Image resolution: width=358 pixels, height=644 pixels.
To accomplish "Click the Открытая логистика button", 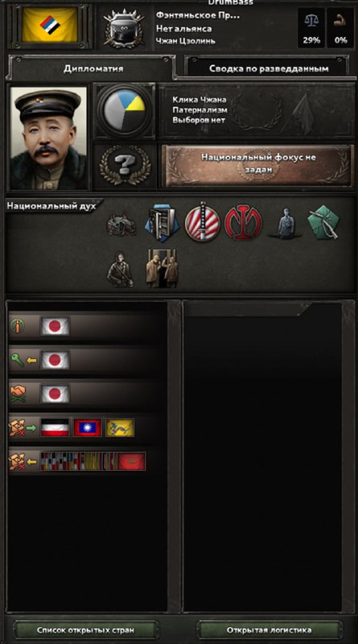I will [269, 630].
